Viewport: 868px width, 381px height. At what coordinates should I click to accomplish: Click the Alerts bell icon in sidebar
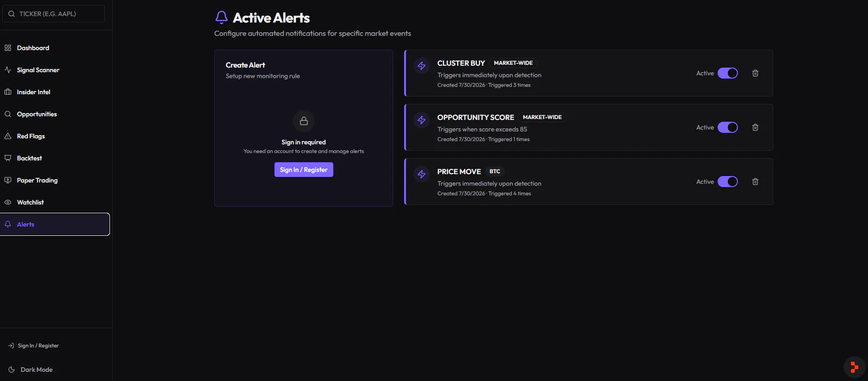click(8, 224)
